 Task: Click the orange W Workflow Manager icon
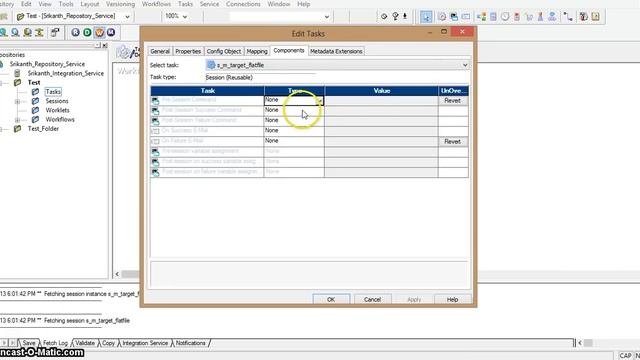point(99,32)
